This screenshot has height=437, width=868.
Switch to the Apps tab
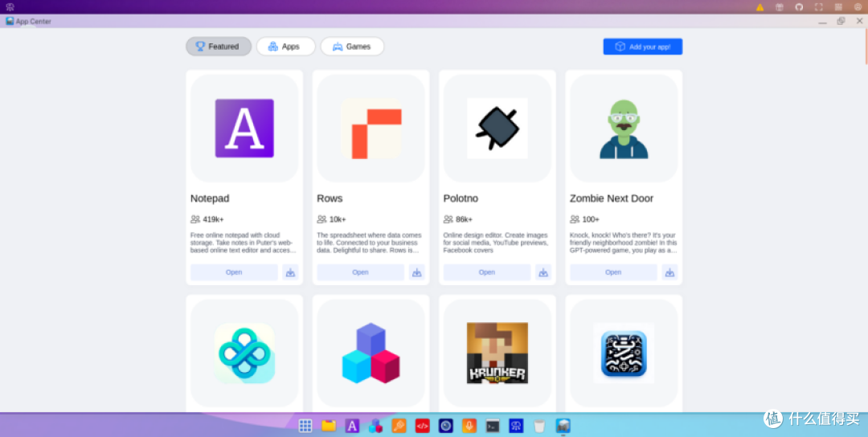pyautogui.click(x=285, y=47)
